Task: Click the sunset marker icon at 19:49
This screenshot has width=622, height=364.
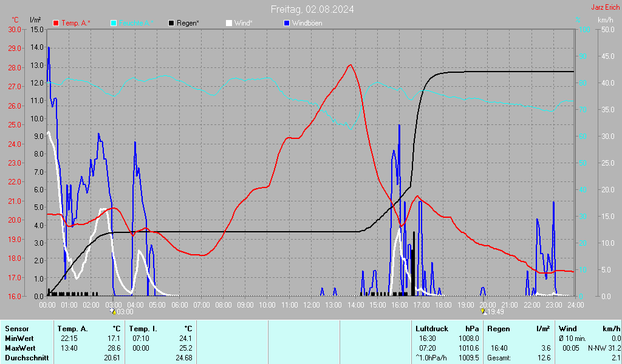Action: coord(484,311)
